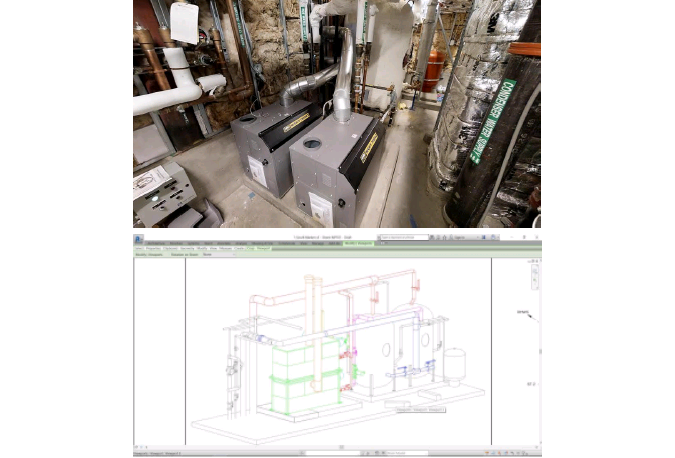Open the Revit application menu button
This screenshot has height=458, width=675.
[139, 238]
